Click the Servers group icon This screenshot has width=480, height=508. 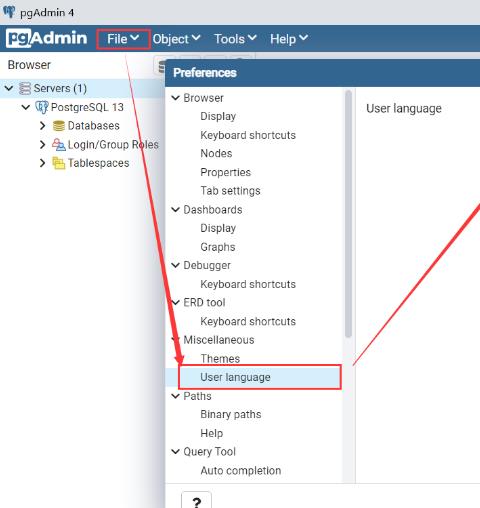[25, 88]
